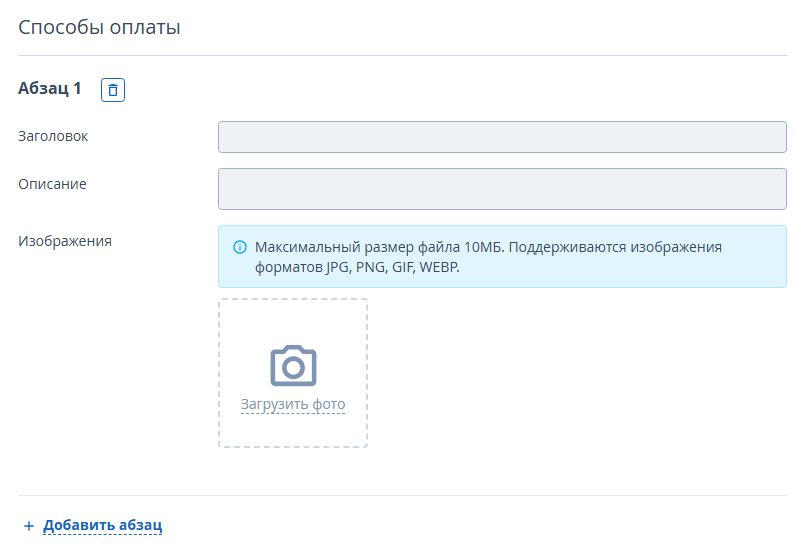Image resolution: width=803 pixels, height=553 pixels.
Task: Focus the Заголовок text field
Action: coord(502,137)
